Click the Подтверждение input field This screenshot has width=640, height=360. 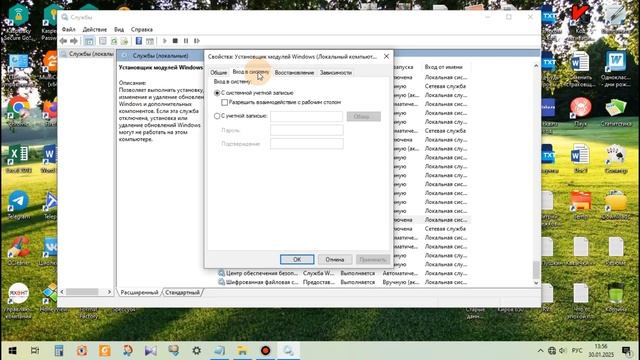tap(307, 144)
